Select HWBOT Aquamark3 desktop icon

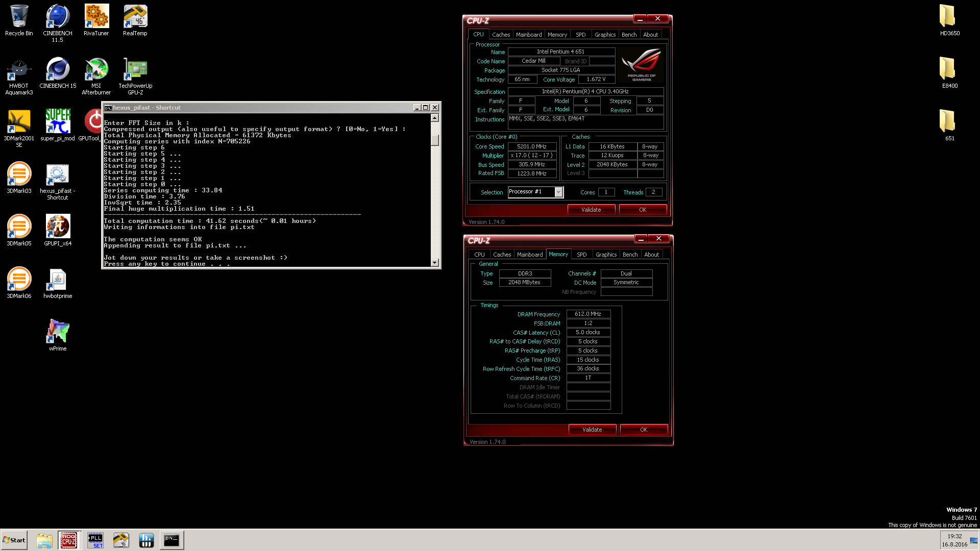pos(19,76)
